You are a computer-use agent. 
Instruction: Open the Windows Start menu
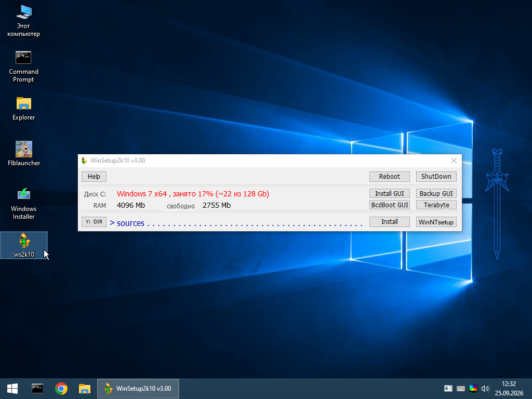12,389
